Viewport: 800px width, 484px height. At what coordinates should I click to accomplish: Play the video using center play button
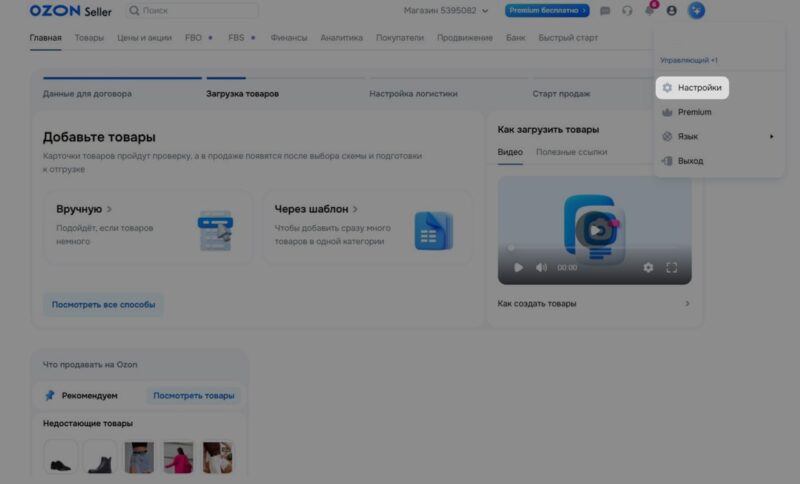(595, 231)
